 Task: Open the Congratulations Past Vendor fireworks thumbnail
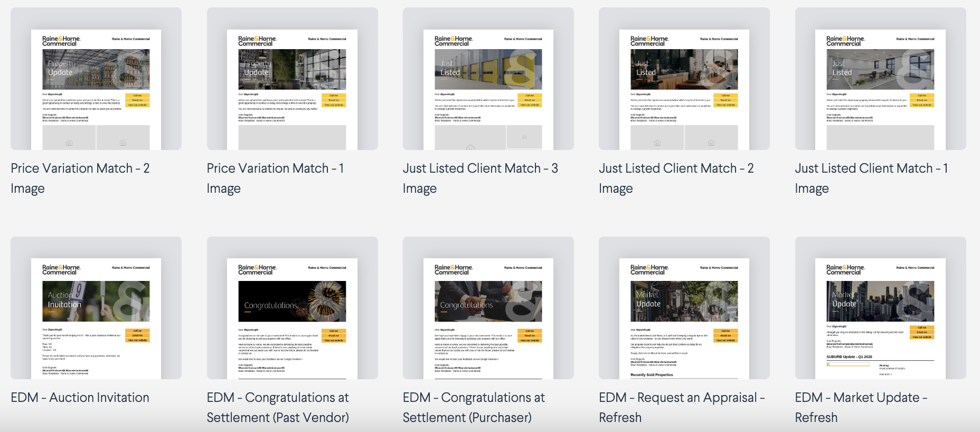[x=292, y=308]
